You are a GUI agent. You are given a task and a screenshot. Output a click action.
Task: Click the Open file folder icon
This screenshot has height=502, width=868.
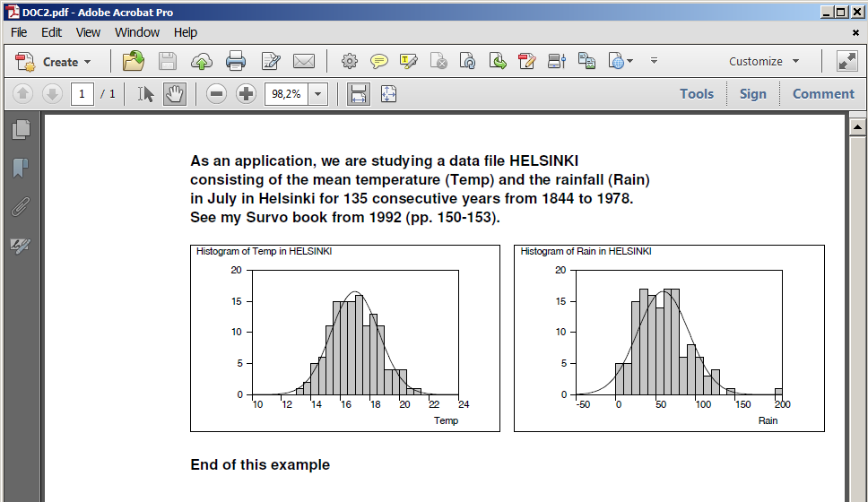(x=134, y=61)
